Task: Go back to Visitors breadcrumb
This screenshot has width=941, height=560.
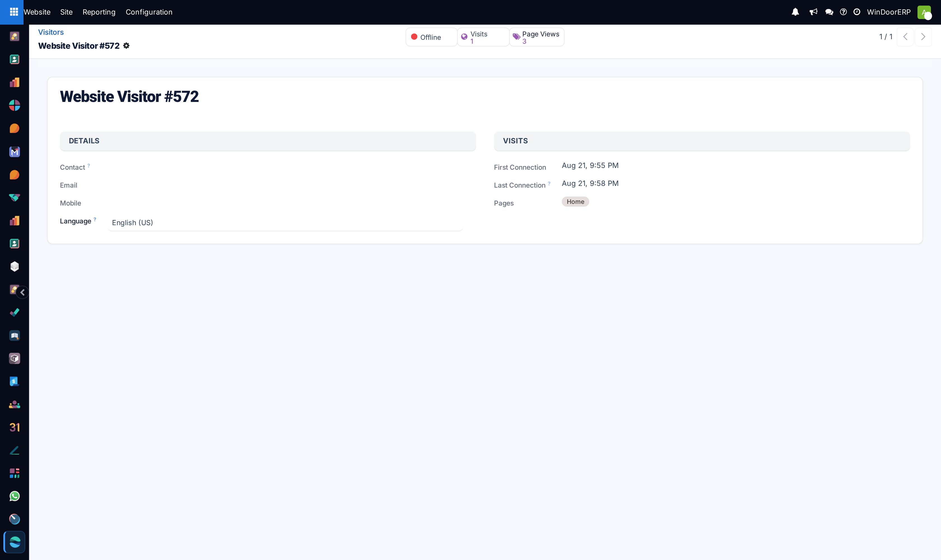Action: [51, 32]
